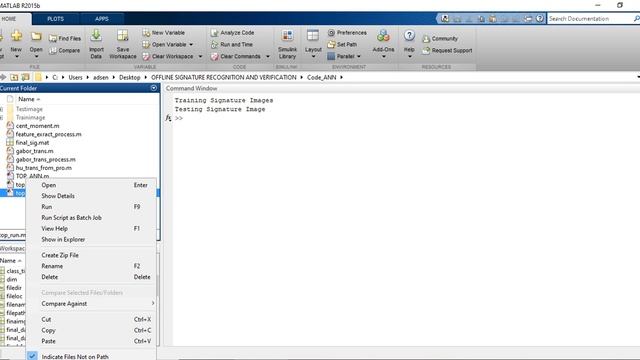Screen dimensions: 640x360
Task: Click the Run and Time icon
Action: (214, 44)
